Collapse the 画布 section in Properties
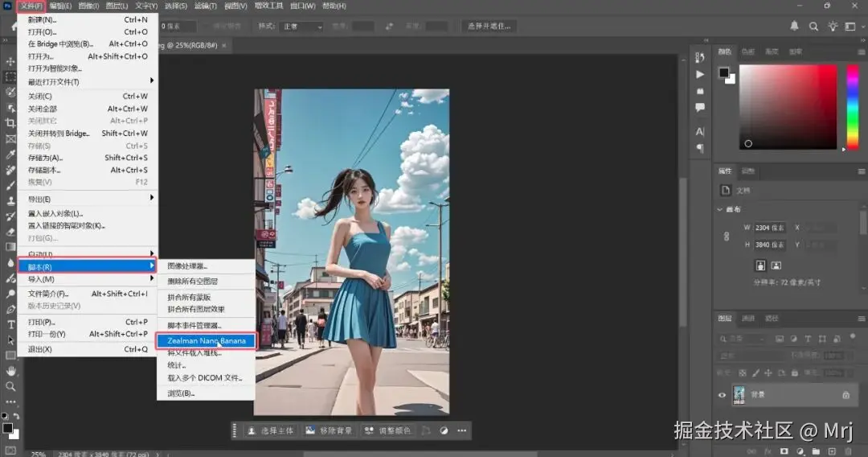The height and width of the screenshot is (457, 868). click(719, 210)
